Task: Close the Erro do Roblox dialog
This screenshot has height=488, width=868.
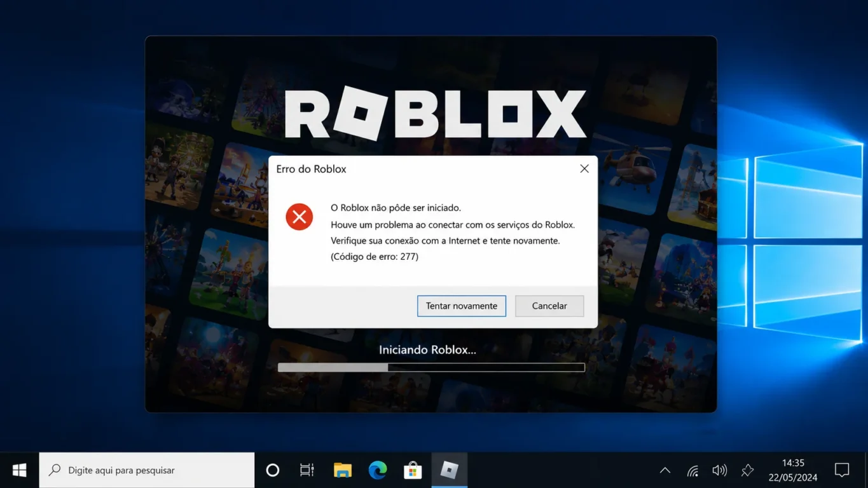Action: point(584,169)
